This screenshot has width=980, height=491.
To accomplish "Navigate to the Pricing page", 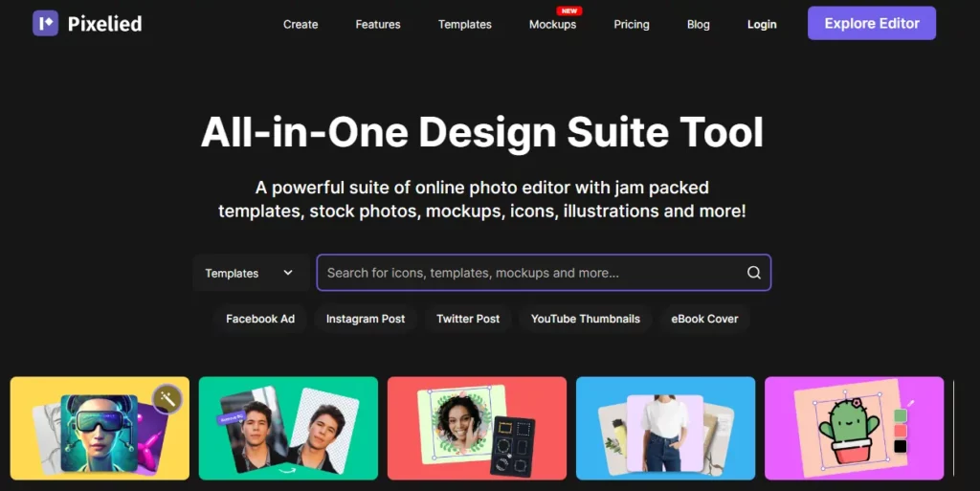I will pyautogui.click(x=632, y=24).
